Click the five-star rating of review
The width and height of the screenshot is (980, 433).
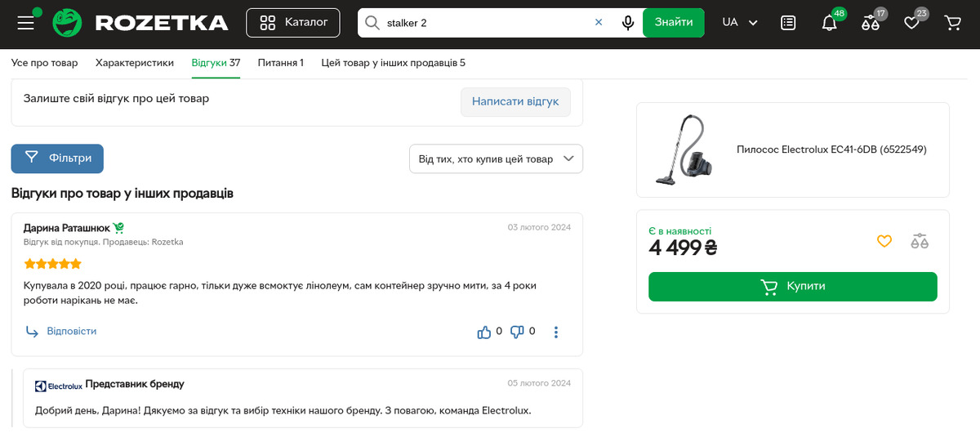pyautogui.click(x=52, y=264)
